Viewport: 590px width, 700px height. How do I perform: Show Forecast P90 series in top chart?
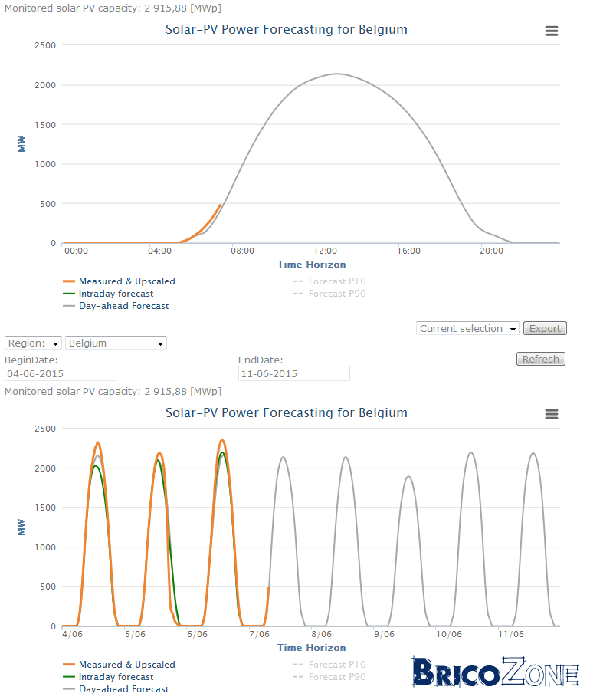(329, 294)
